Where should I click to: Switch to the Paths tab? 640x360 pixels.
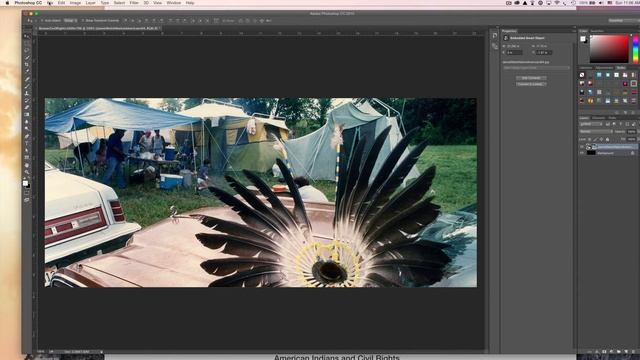612,118
